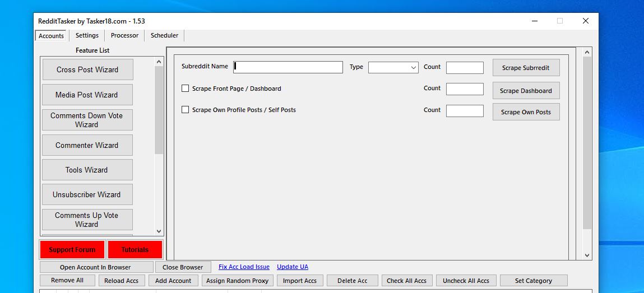Click the Scrape Own Posts button
Screen dimensions: 644x293
click(526, 112)
